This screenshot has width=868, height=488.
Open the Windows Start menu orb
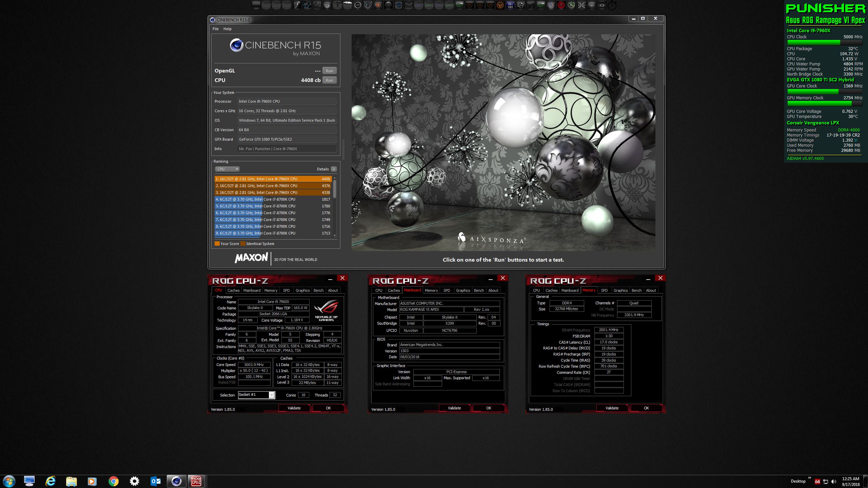click(x=9, y=481)
